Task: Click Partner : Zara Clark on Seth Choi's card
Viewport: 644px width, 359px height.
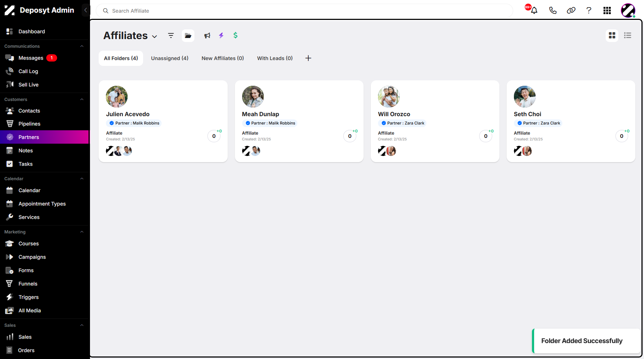Action: (538, 123)
